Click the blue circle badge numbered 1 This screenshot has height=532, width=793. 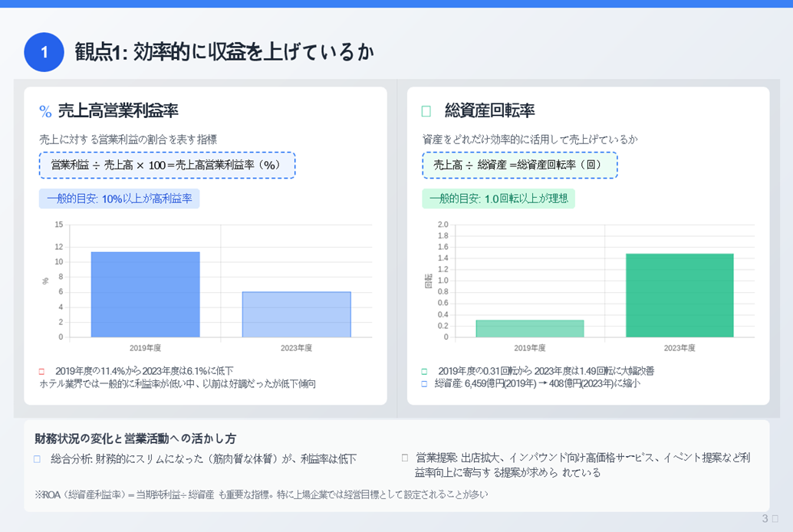click(x=44, y=52)
